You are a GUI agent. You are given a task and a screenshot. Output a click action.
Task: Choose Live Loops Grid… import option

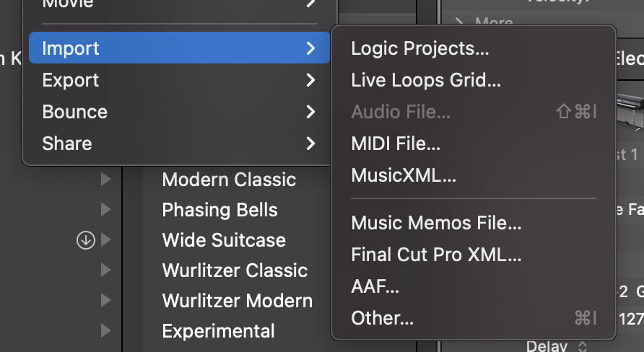tap(425, 80)
